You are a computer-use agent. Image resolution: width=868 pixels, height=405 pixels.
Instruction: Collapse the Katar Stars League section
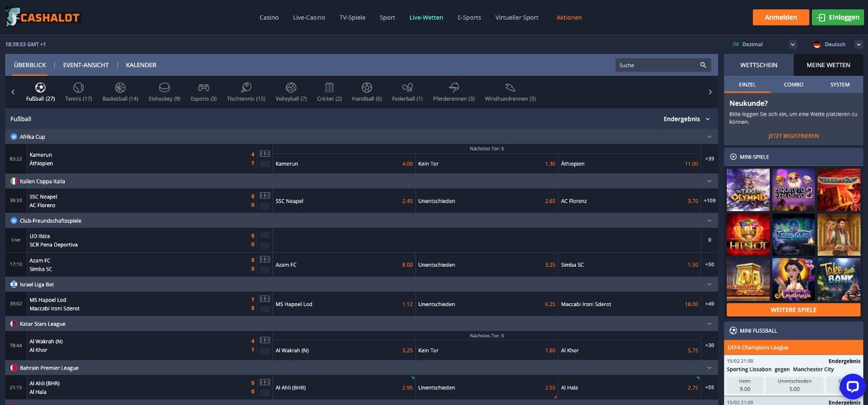tap(709, 324)
